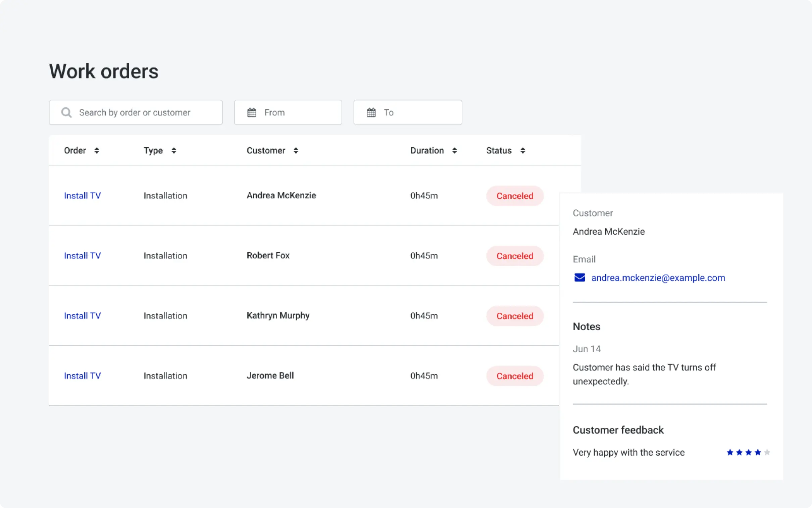The image size is (812, 508).
Task: Sort by Duration column arrows
Action: click(x=454, y=151)
